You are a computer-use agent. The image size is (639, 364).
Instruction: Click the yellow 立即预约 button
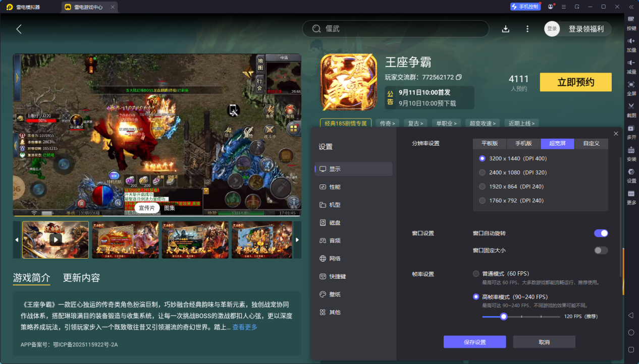tap(576, 82)
